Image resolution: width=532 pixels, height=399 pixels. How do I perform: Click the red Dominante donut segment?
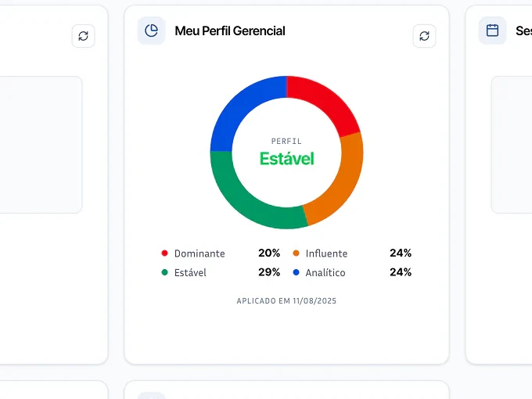[325, 102]
